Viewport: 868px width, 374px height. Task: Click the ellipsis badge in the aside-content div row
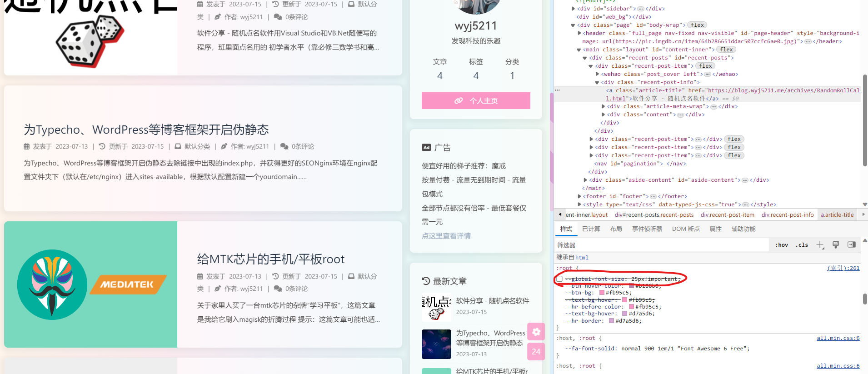(745, 180)
